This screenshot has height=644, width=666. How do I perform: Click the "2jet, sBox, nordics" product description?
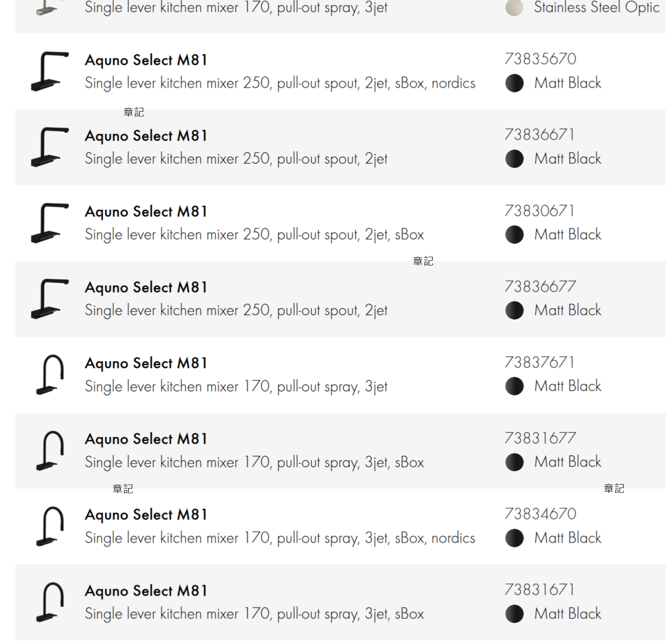tap(280, 83)
